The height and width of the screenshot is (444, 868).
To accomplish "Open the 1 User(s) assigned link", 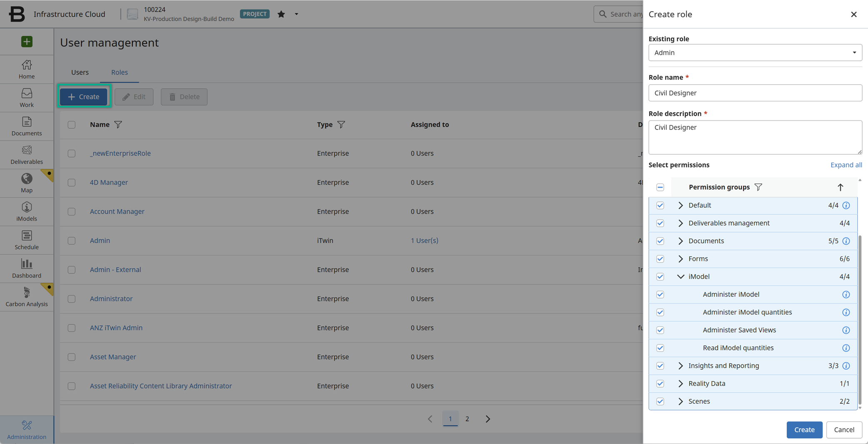I will point(424,241).
